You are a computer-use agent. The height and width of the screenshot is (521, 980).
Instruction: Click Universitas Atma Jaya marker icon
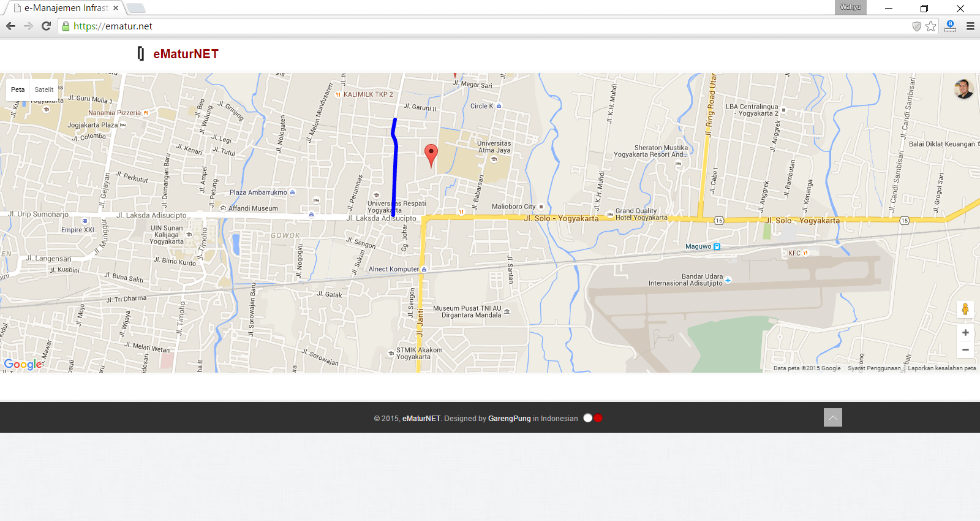pyautogui.click(x=494, y=159)
